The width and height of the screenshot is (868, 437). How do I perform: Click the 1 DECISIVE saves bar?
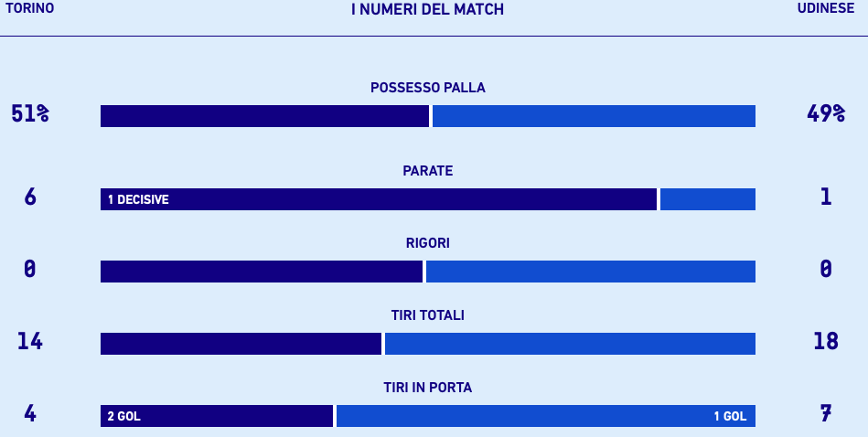(379, 199)
